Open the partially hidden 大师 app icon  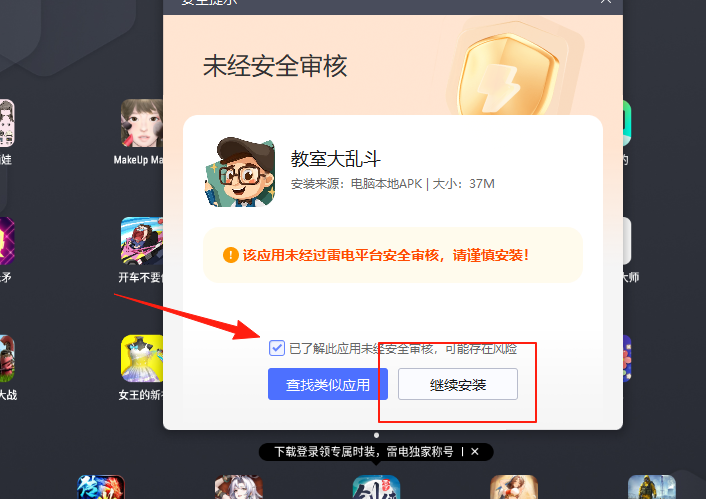coord(627,241)
